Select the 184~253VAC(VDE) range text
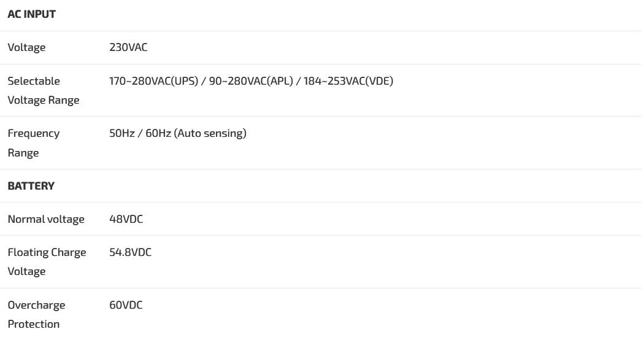644x340 pixels. click(x=348, y=81)
